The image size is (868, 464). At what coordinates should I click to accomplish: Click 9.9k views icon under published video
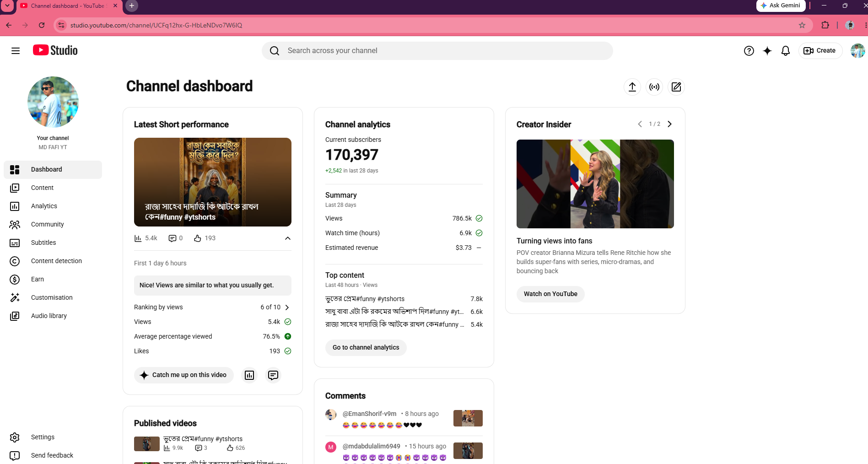(x=167, y=448)
